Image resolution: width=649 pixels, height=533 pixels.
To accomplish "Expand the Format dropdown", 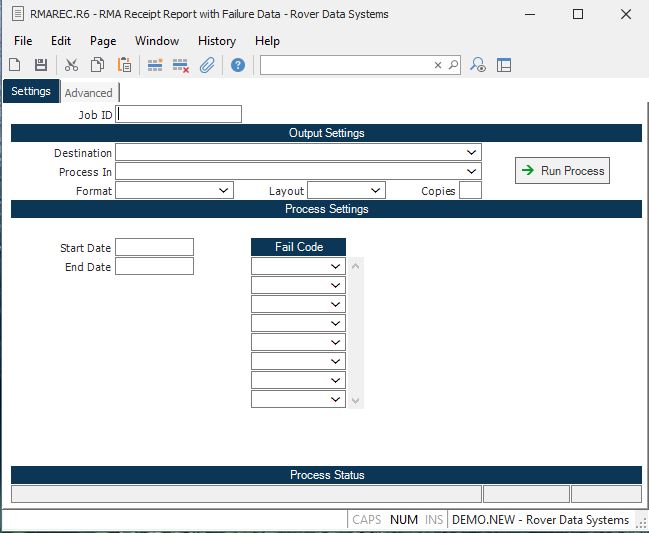I will [x=223, y=190].
